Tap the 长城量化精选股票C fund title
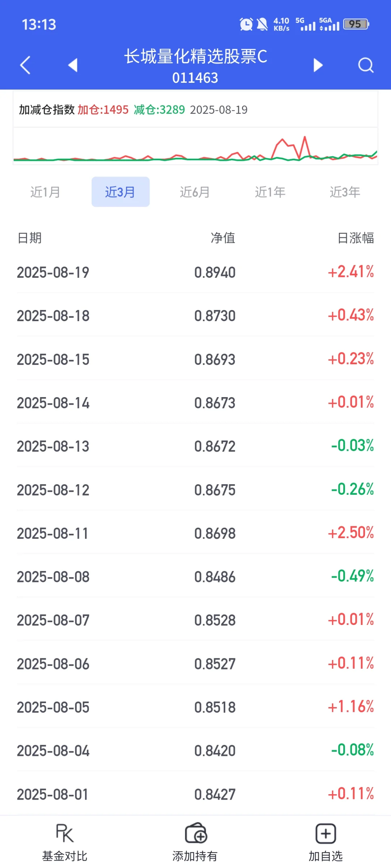 195,56
